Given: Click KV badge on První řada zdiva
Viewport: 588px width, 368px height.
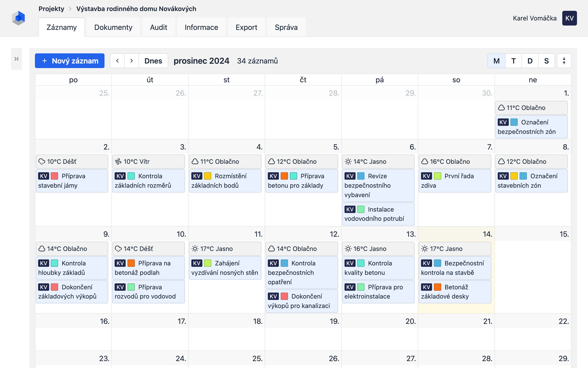Looking at the screenshot, I should tap(427, 176).
